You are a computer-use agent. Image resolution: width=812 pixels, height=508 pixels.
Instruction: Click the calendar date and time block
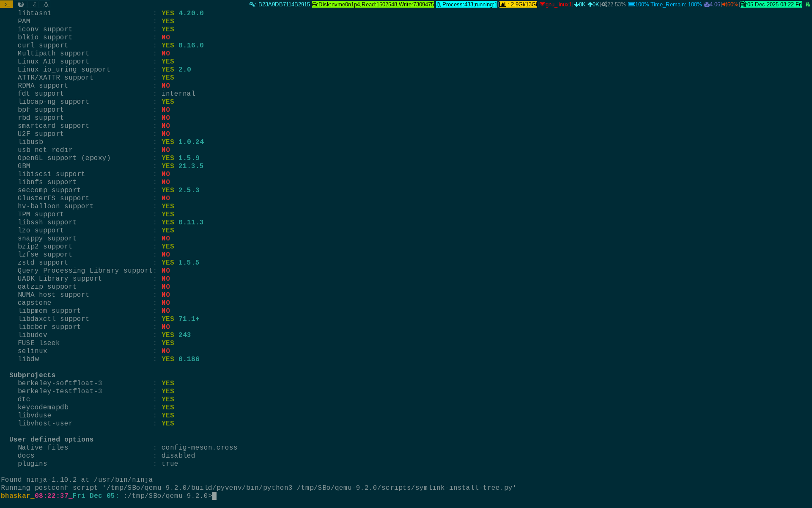pyautogui.click(x=771, y=4)
